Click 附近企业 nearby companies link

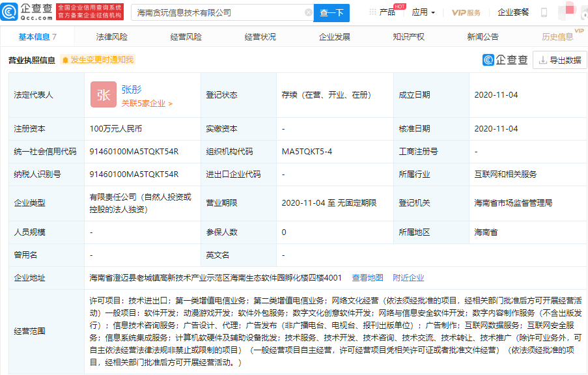(408, 277)
